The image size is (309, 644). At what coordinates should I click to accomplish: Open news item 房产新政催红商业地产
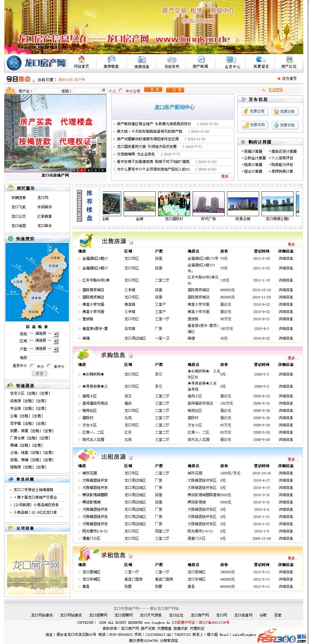click(x=154, y=124)
